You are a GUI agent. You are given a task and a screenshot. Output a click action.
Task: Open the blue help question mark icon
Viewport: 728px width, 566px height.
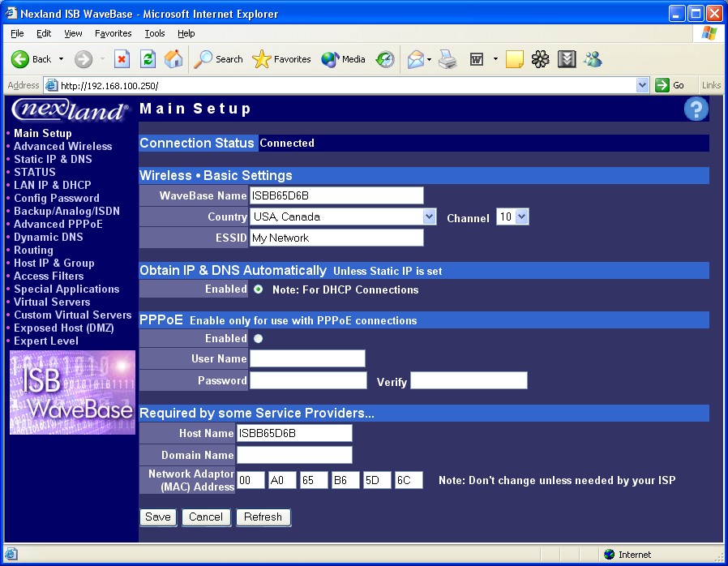696,109
